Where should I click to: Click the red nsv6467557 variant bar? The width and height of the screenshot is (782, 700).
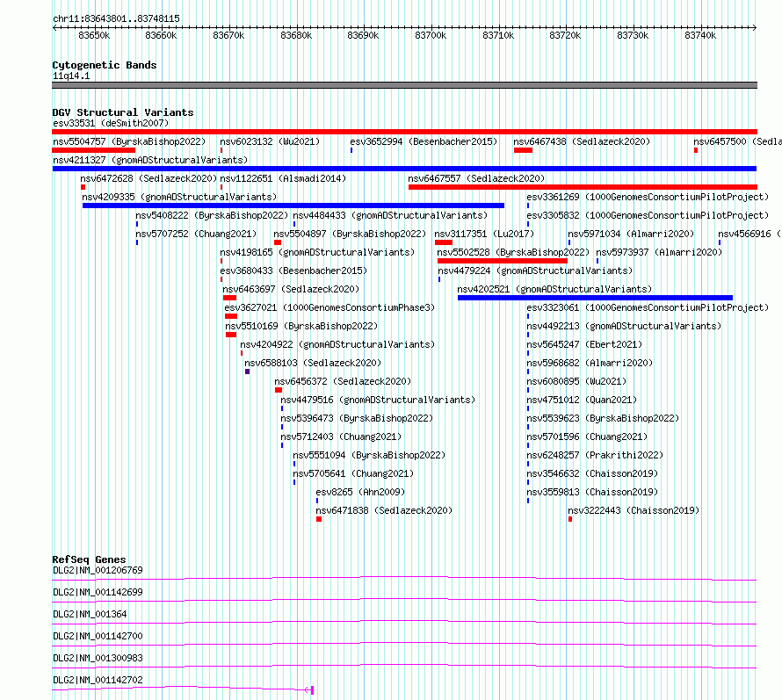583,187
